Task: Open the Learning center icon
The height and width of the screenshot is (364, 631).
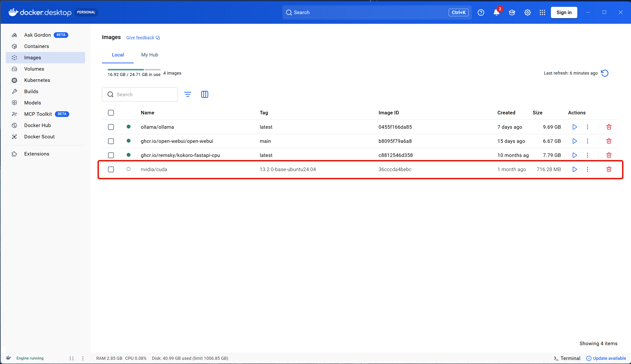Action: [512, 12]
